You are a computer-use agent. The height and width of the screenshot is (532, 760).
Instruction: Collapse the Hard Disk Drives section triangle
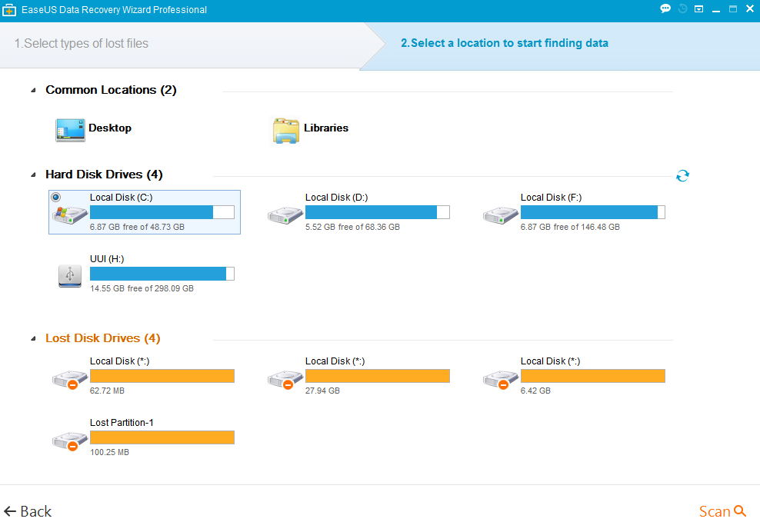coord(33,175)
